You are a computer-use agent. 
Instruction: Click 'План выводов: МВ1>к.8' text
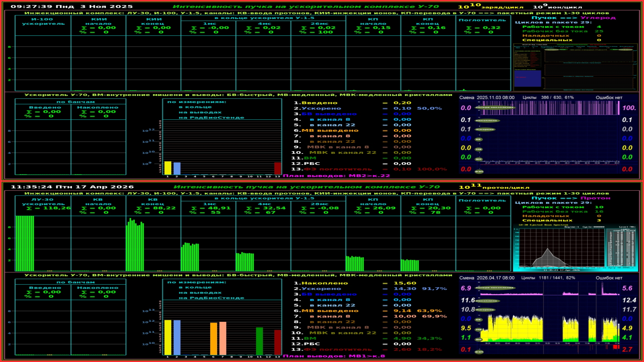[334, 356]
